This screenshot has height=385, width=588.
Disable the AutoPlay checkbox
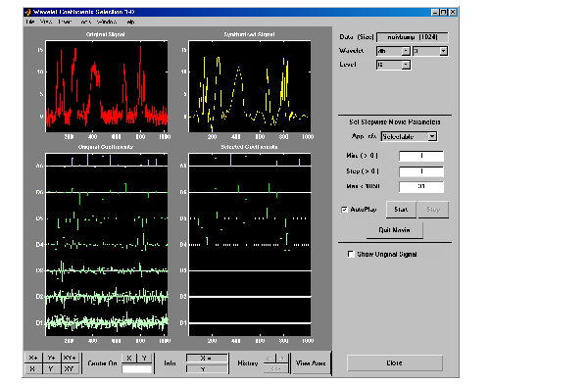(344, 210)
